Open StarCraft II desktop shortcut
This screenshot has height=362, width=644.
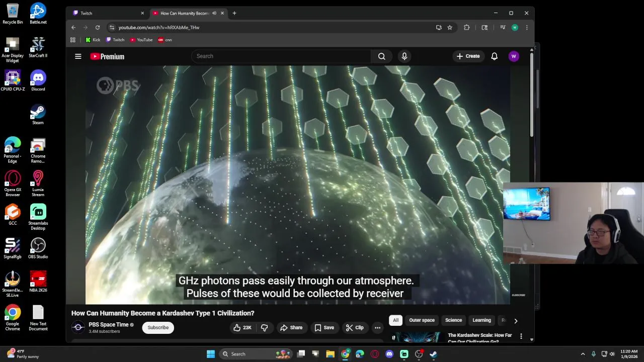38,47
